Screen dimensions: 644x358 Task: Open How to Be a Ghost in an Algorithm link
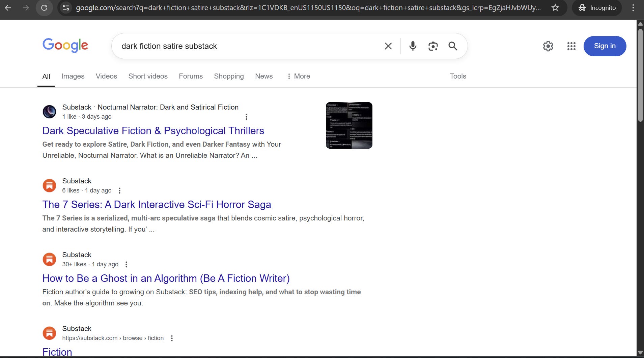[166, 278]
